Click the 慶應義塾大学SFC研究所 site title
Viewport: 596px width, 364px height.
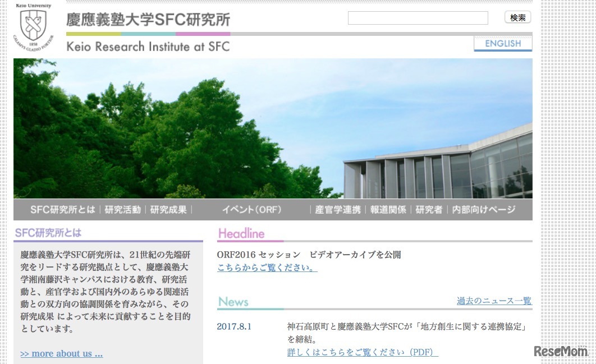[148, 20]
